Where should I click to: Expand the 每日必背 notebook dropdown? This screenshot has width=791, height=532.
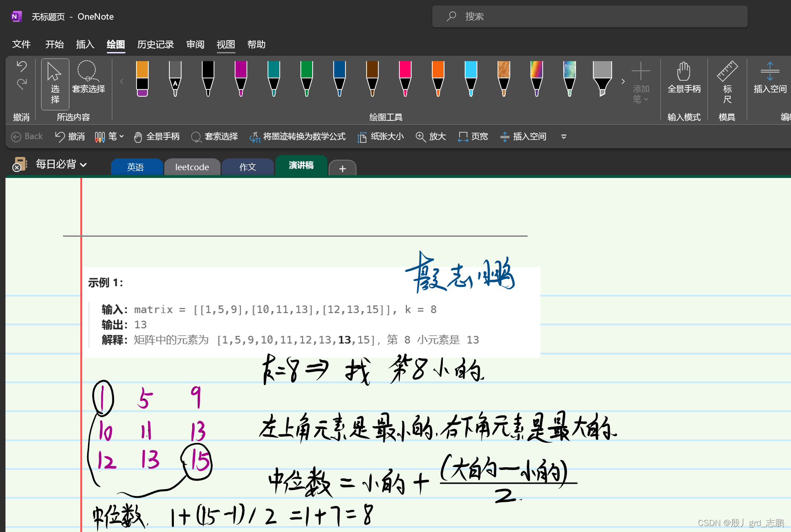(x=61, y=164)
